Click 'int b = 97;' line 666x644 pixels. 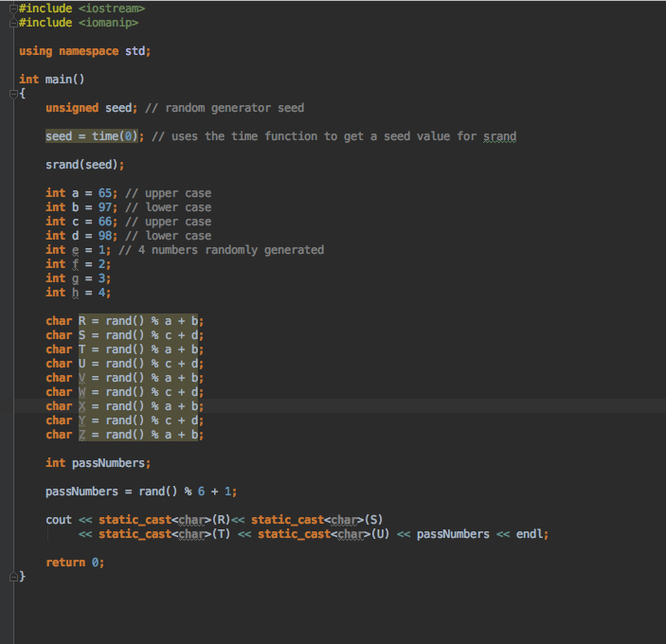(81, 207)
